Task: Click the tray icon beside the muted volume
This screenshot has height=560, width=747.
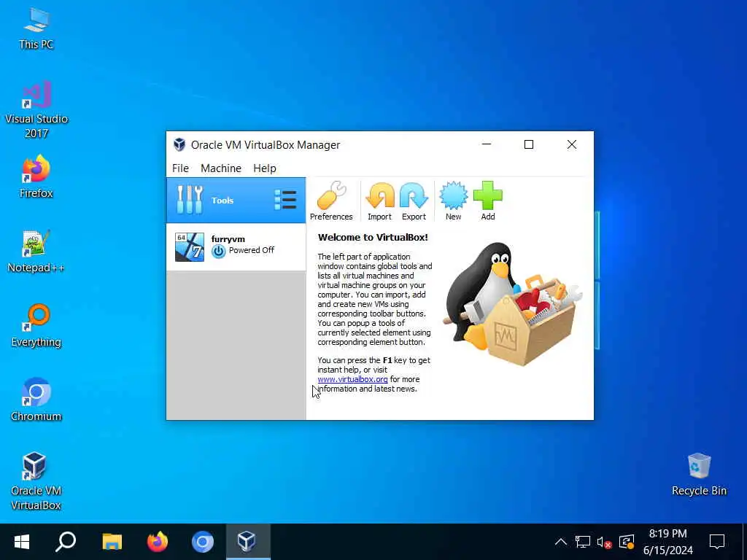Action: pyautogui.click(x=626, y=542)
